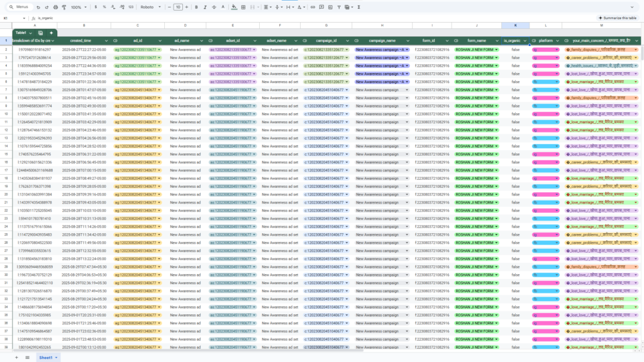Click Summarize this table button
Viewport: 644px width, 362px height.
pyautogui.click(x=618, y=18)
